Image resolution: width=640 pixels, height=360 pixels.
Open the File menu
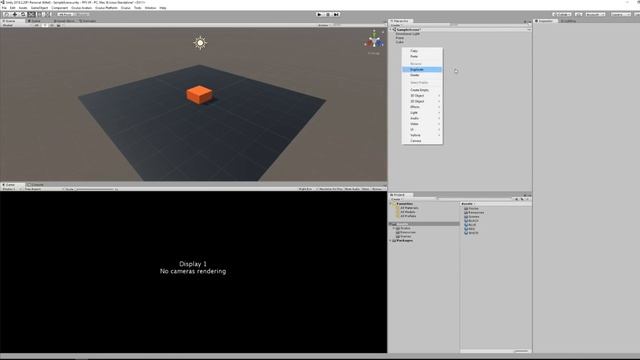[4, 8]
